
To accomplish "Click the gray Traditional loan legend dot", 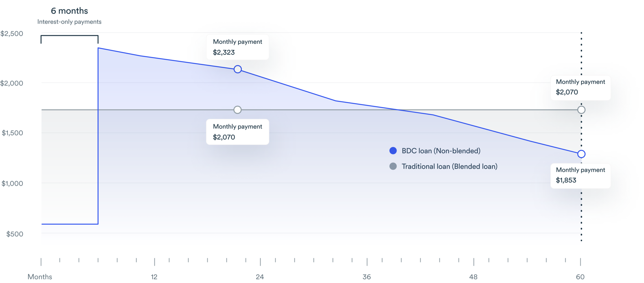I will 393,166.
